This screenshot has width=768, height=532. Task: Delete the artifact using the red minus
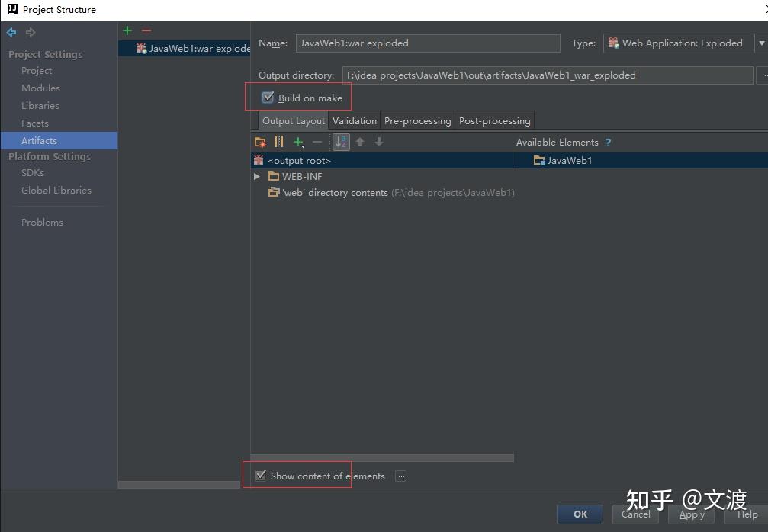tap(144, 30)
